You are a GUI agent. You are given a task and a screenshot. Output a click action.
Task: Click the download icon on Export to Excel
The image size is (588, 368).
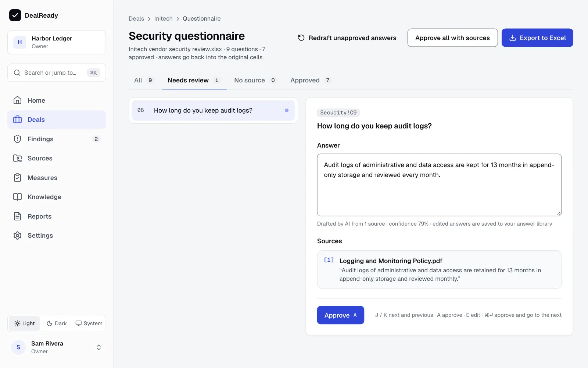[x=513, y=38]
